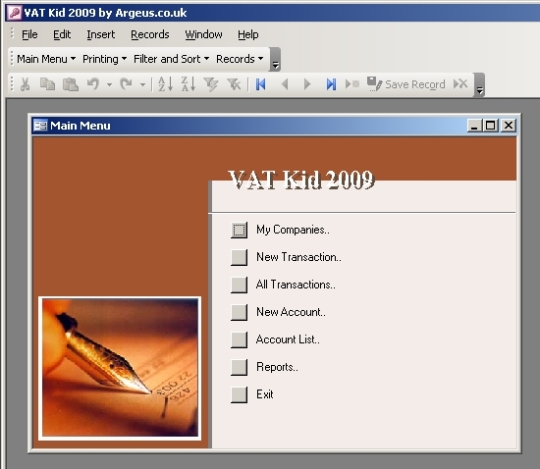The width and height of the screenshot is (540, 469).
Task: Open the Redo history dropdown arrow
Action: pyautogui.click(x=142, y=84)
